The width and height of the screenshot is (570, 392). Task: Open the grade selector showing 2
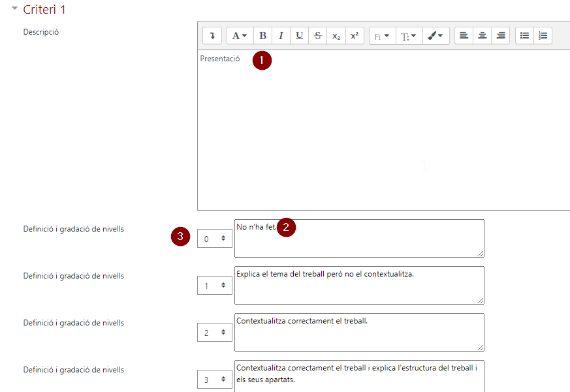(x=214, y=333)
